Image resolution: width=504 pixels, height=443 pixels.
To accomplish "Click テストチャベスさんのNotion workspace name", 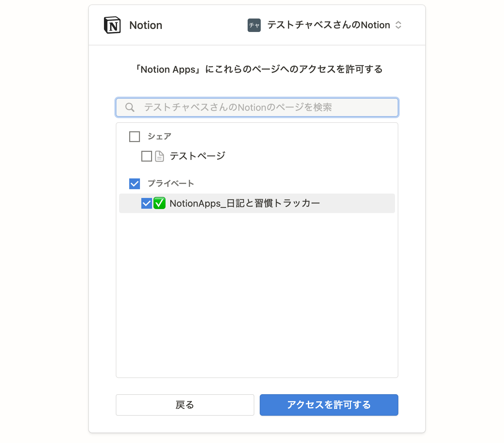I will [329, 25].
